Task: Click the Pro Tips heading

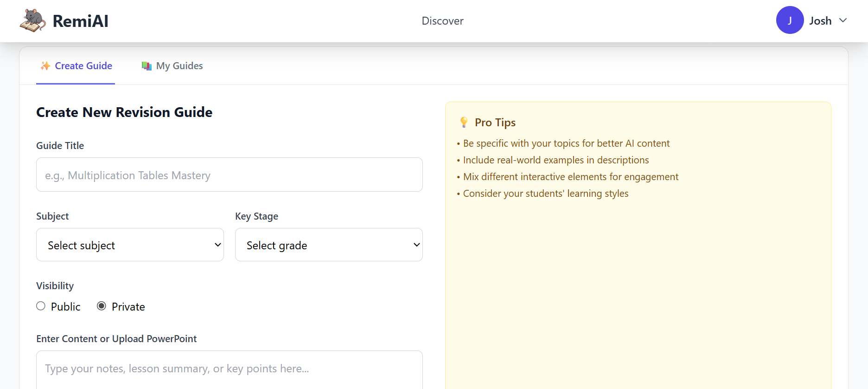Action: (x=495, y=123)
